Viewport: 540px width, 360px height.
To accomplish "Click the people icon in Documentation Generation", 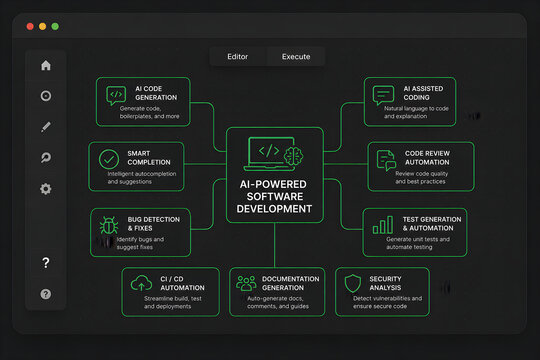I will tap(246, 283).
